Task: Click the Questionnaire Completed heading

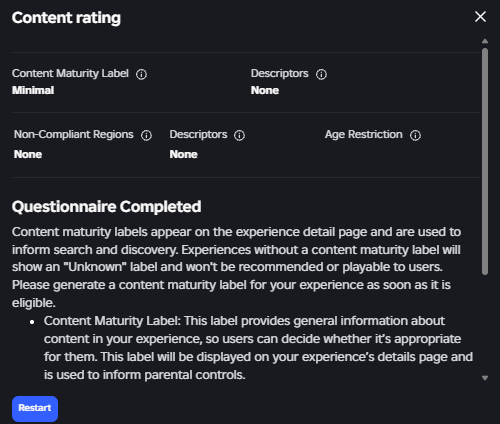Action: coord(107,207)
